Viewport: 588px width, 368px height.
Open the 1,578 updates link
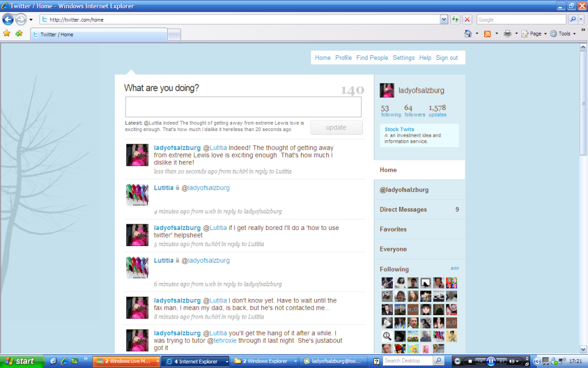(x=437, y=110)
